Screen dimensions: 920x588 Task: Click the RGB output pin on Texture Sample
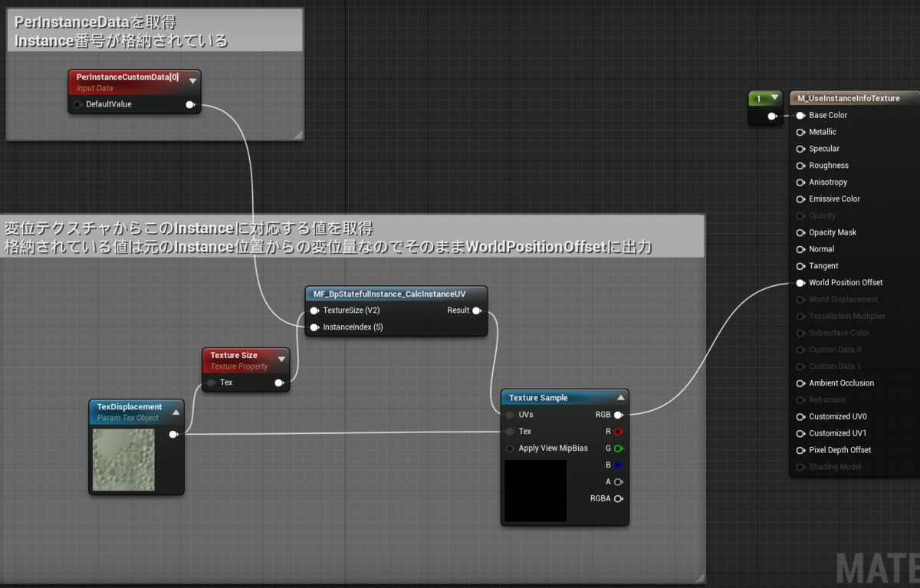pyautogui.click(x=618, y=415)
